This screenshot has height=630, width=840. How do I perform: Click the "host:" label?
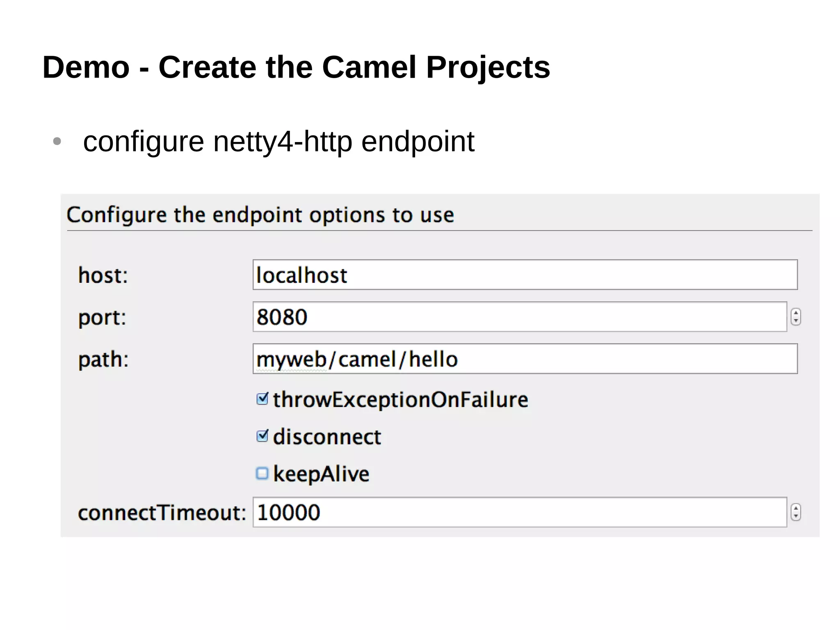click(103, 275)
